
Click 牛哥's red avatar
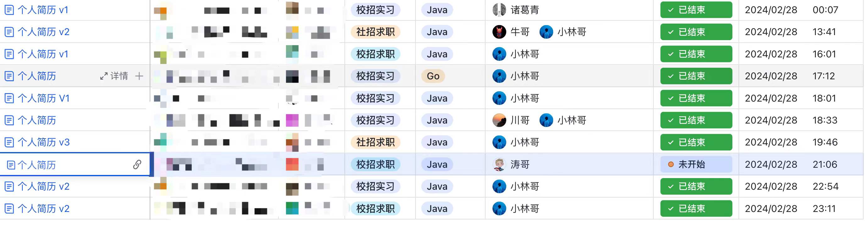pos(499,32)
